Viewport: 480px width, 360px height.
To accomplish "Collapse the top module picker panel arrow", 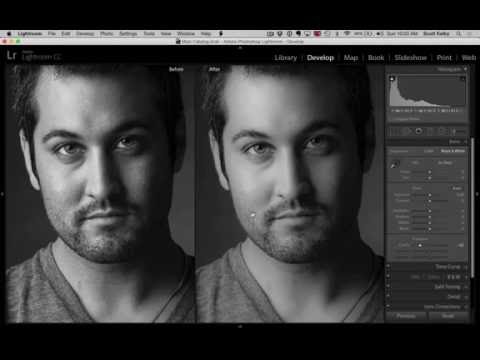I will tap(240, 48).
